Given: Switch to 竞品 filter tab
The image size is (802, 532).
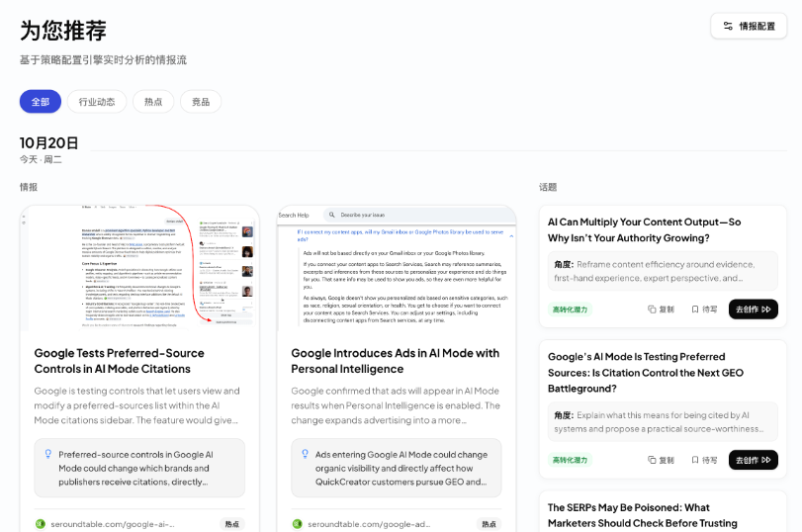Looking at the screenshot, I should pos(201,102).
